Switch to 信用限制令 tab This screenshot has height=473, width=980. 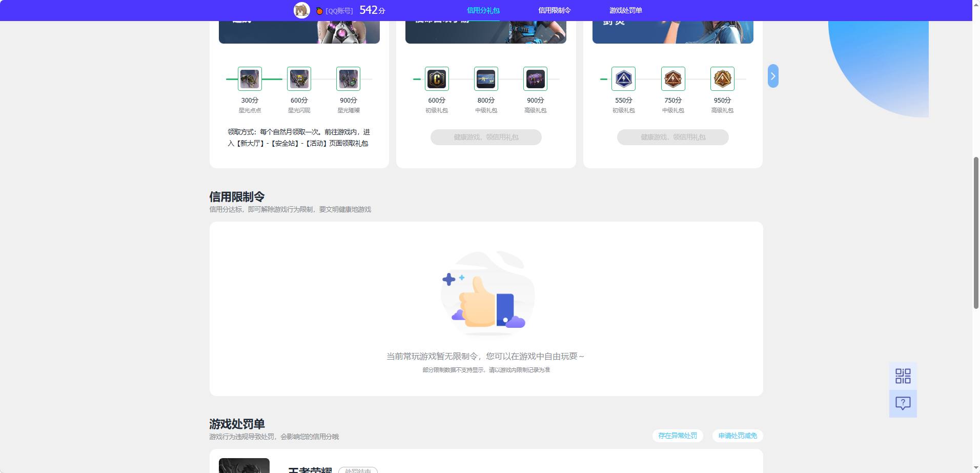coord(554,10)
